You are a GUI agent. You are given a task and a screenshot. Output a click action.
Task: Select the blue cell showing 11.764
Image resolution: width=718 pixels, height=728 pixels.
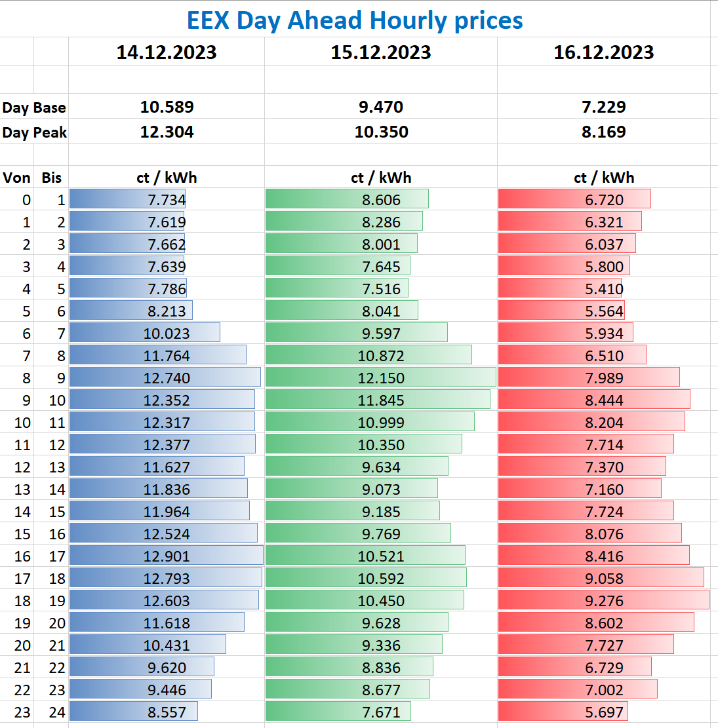pyautogui.click(x=167, y=355)
